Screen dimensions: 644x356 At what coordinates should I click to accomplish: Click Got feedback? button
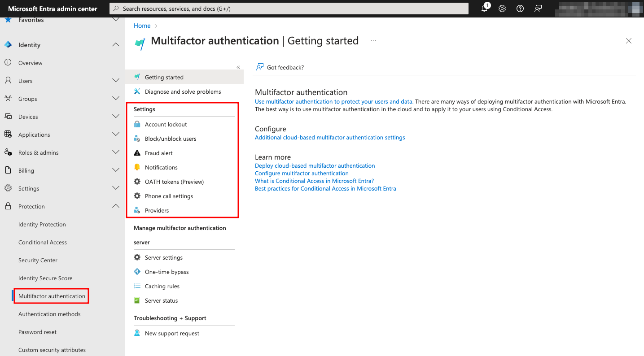pos(280,67)
